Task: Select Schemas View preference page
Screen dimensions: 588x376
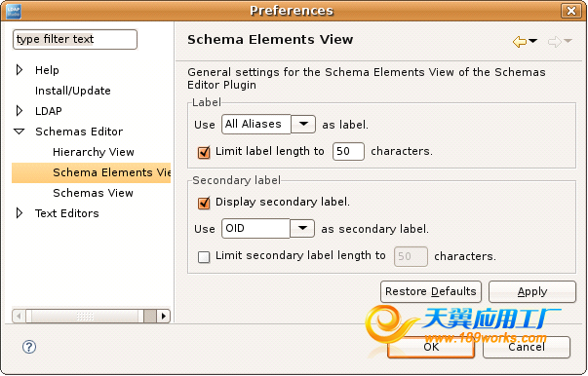Action: (93, 193)
